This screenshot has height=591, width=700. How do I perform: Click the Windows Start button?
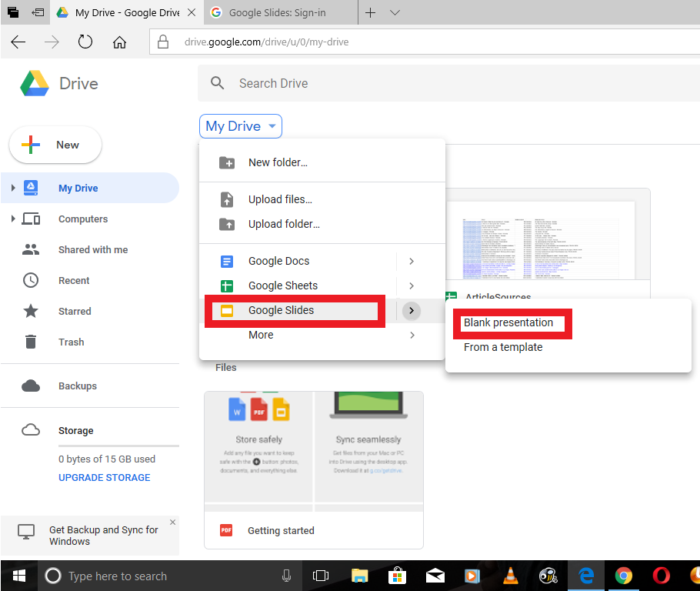(x=18, y=576)
